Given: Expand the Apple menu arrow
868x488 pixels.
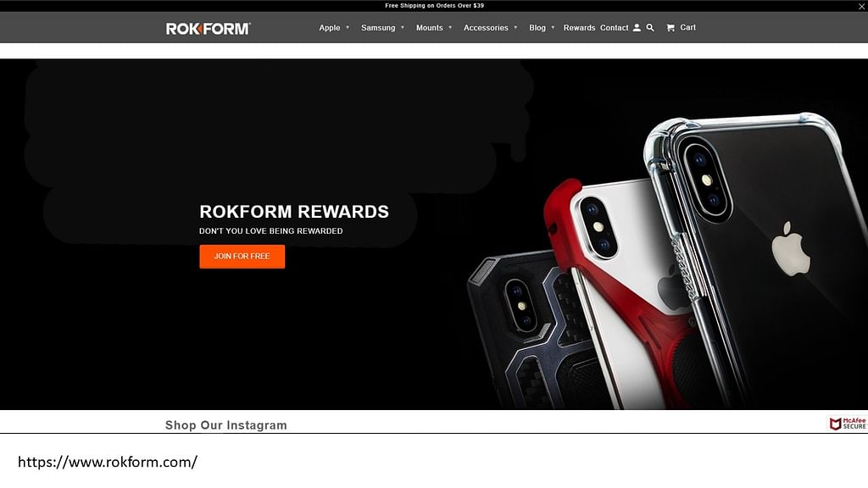Looking at the screenshot, I should (x=348, y=28).
